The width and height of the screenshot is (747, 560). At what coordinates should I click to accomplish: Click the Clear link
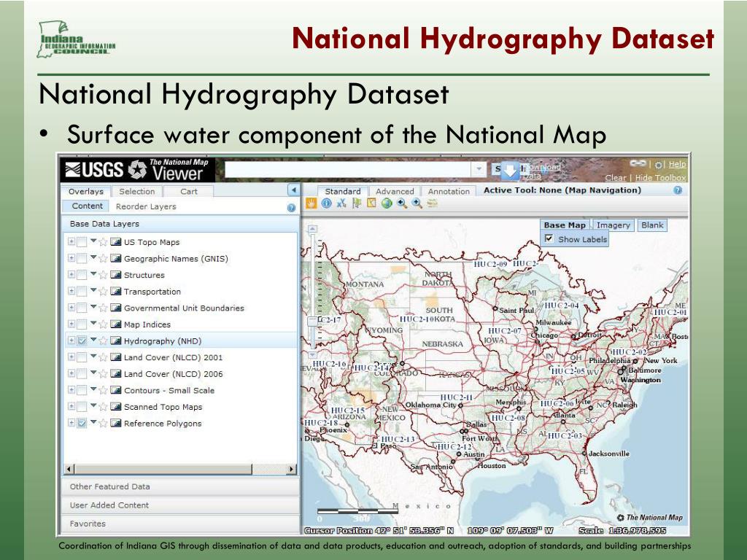(x=616, y=178)
